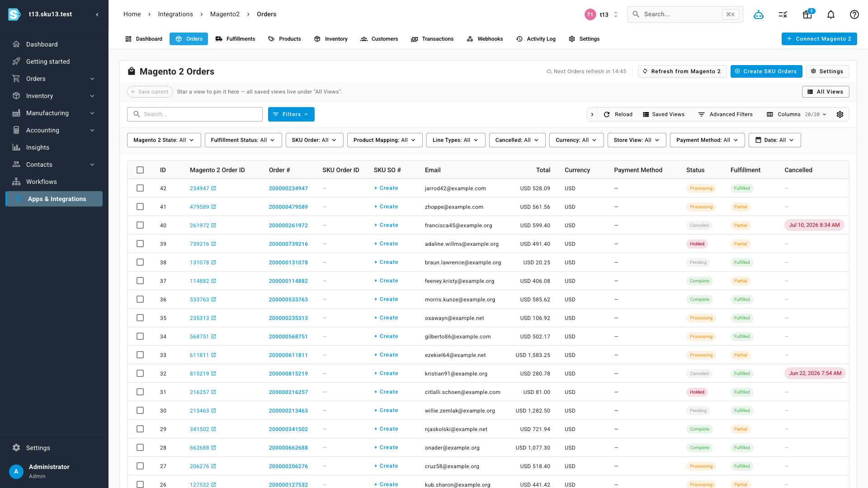Screen dimensions: 868x488
Task: Open Advanced Filters
Action: tap(726, 114)
